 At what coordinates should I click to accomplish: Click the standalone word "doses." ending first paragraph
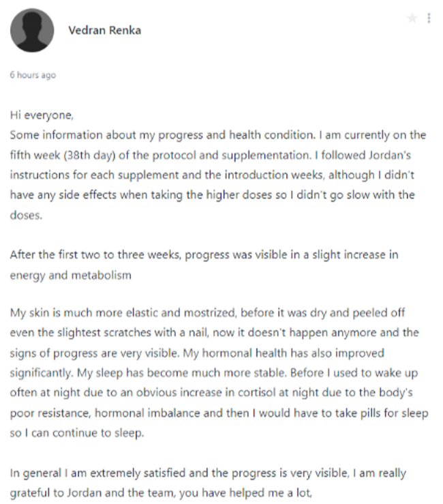[x=26, y=215]
